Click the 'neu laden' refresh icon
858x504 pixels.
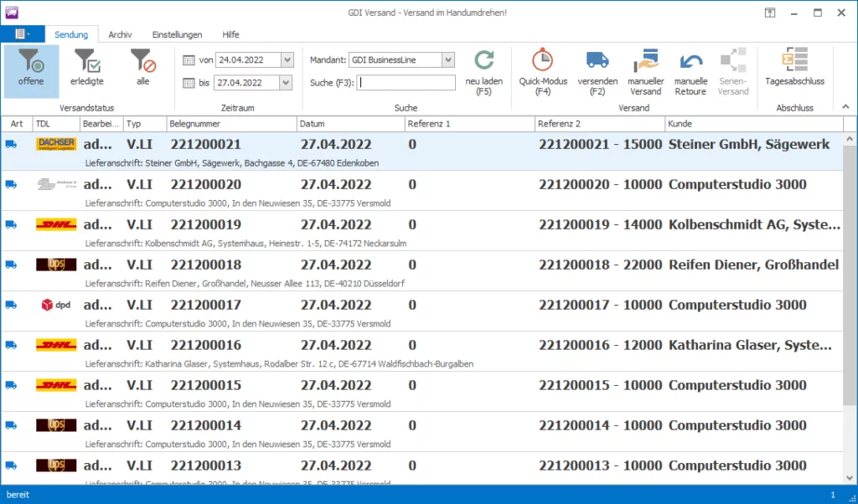pyautogui.click(x=483, y=61)
